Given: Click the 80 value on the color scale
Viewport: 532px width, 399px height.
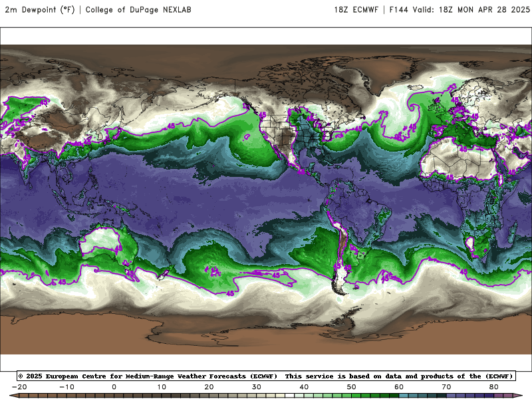Looking at the screenshot, I should (x=494, y=387).
